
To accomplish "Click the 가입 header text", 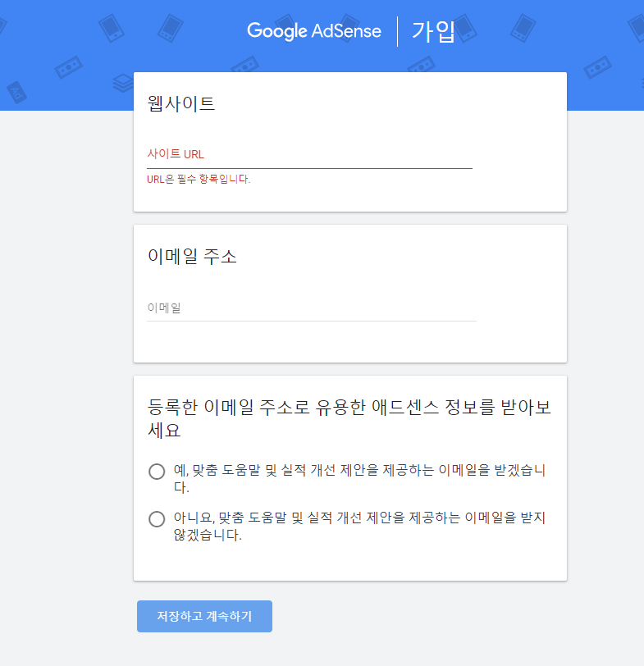I will (x=433, y=32).
